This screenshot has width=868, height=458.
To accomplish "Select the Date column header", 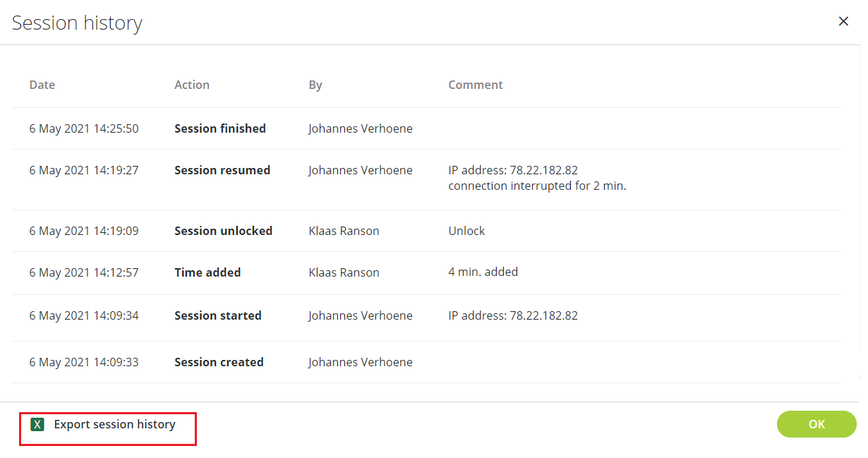I will point(42,85).
